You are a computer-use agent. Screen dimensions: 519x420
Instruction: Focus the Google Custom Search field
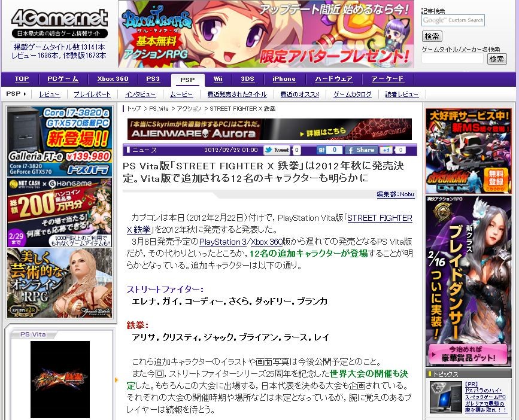(x=453, y=20)
